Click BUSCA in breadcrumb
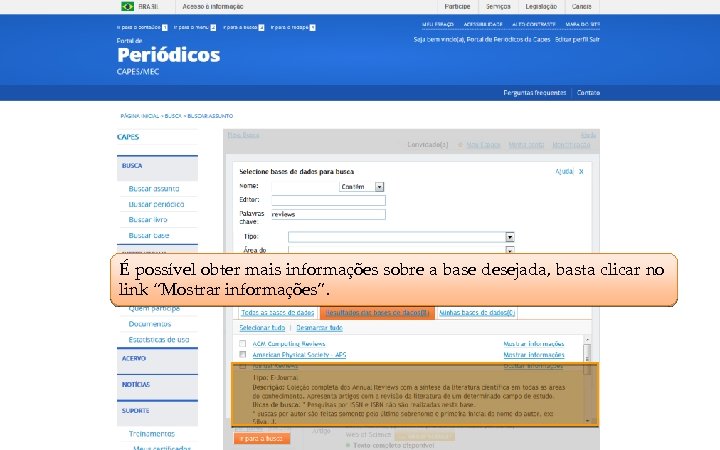The image size is (720, 450). click(173, 116)
